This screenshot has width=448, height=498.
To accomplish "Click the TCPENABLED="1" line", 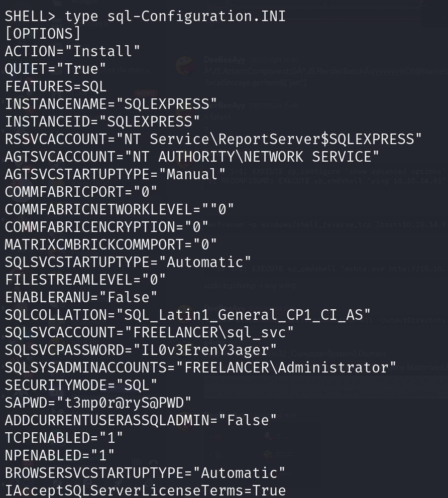I will coord(64,438).
